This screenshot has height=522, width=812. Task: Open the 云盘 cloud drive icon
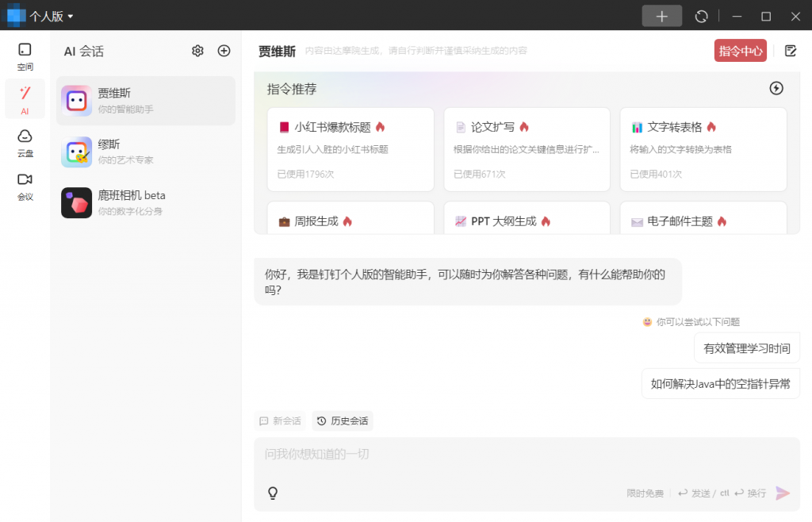pyautogui.click(x=25, y=143)
